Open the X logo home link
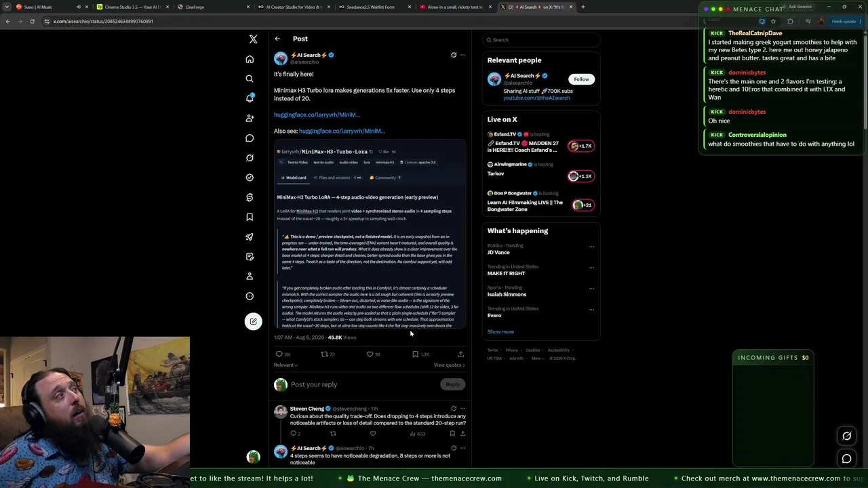The width and height of the screenshot is (868, 488). (253, 39)
